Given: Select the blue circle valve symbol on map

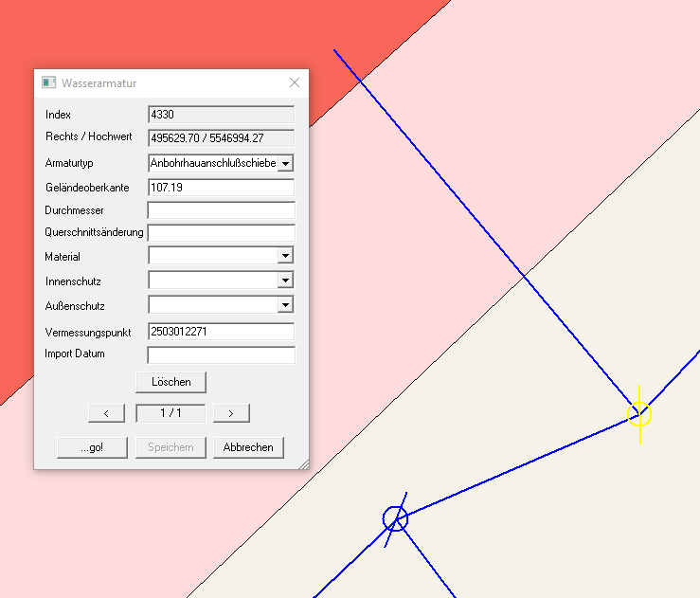Looking at the screenshot, I should (x=396, y=519).
